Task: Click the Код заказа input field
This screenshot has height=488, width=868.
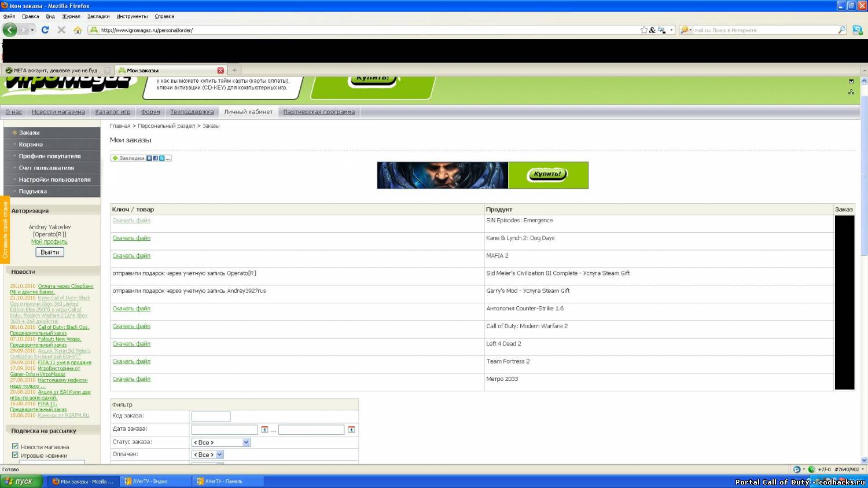Action: coord(211,416)
